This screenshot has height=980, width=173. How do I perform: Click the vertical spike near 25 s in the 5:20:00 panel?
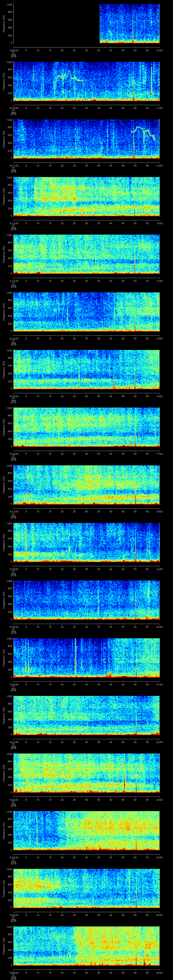75,657
